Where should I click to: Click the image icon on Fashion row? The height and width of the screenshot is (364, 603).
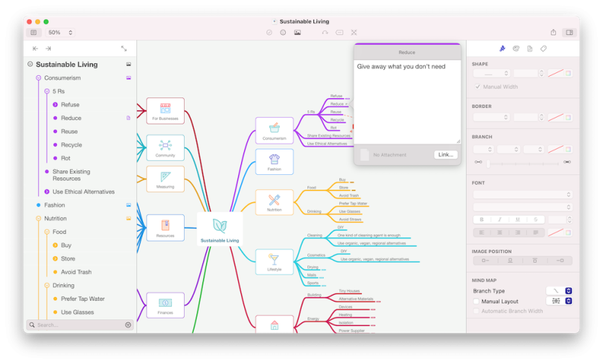tap(129, 205)
